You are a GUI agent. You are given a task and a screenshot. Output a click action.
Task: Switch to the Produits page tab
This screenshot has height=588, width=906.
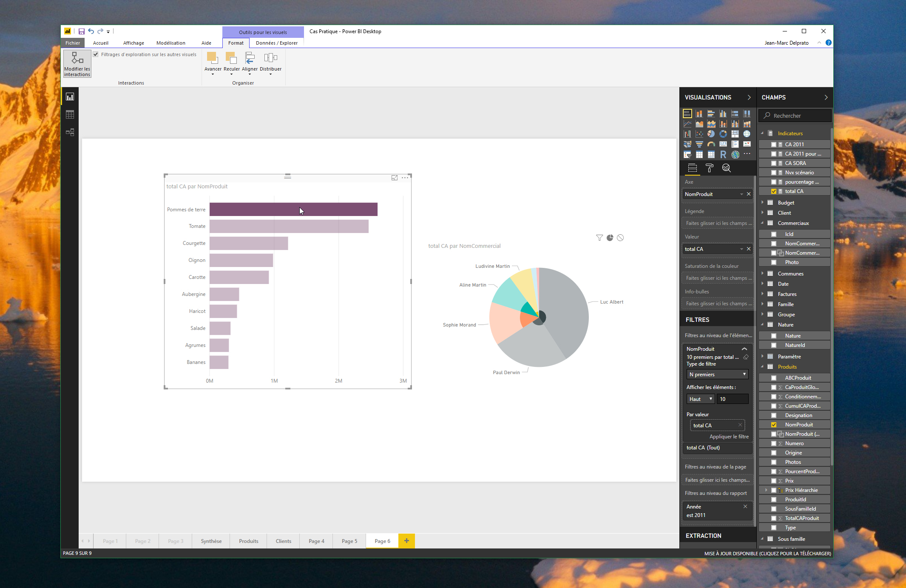(x=249, y=541)
